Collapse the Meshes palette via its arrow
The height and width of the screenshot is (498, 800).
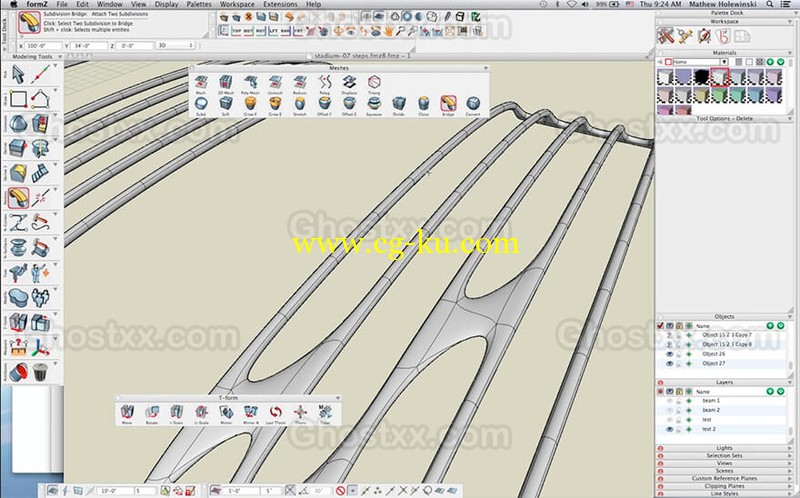[x=485, y=68]
